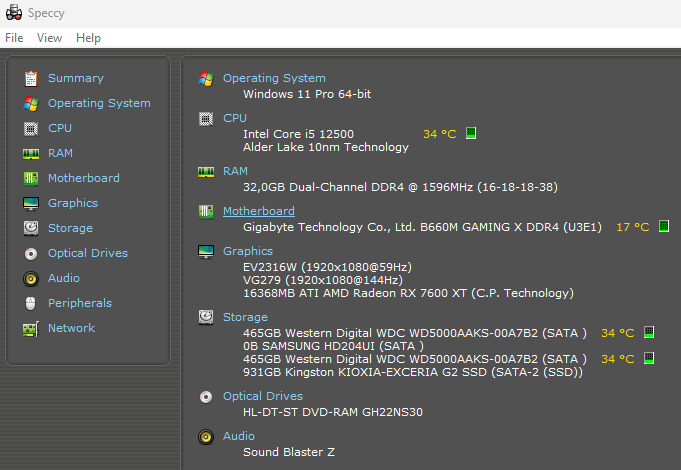Click the Audio heading in summary panel
The height and width of the screenshot is (470, 681).
[x=239, y=436]
